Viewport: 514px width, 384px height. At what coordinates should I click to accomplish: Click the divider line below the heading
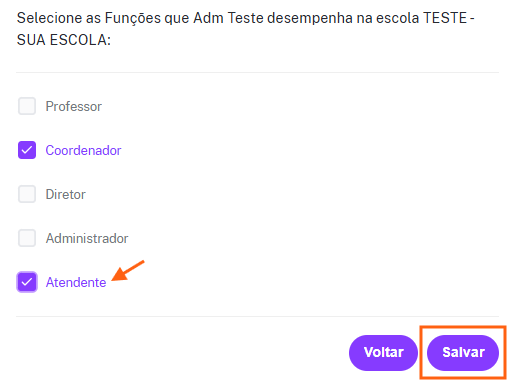(x=257, y=72)
